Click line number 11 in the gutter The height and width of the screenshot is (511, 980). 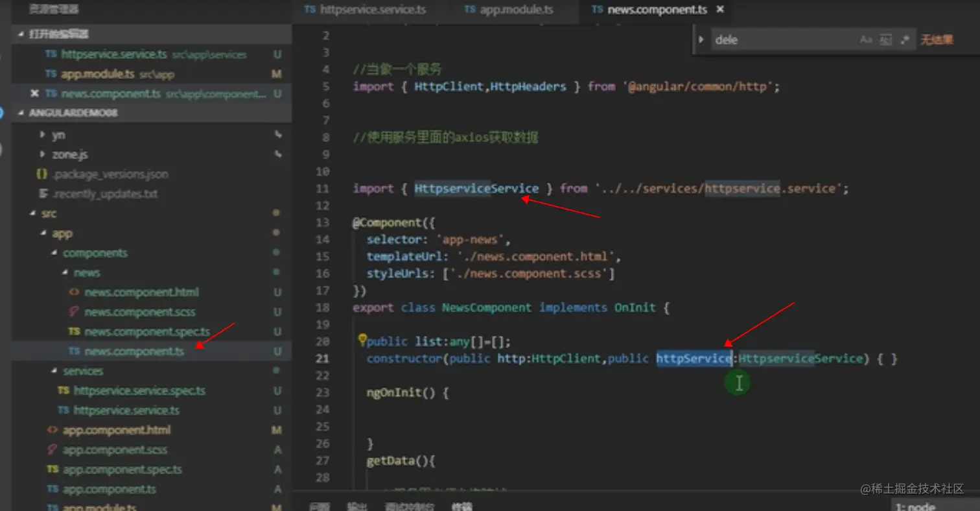[x=323, y=189]
